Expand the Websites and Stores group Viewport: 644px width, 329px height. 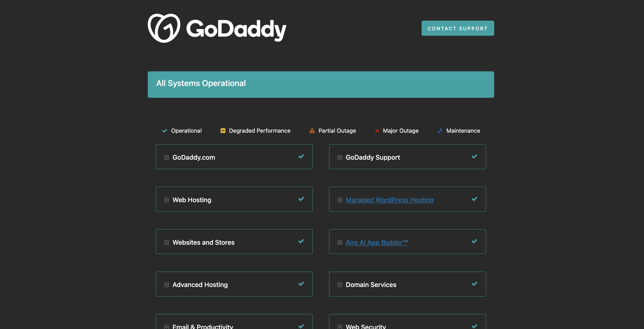(167, 242)
